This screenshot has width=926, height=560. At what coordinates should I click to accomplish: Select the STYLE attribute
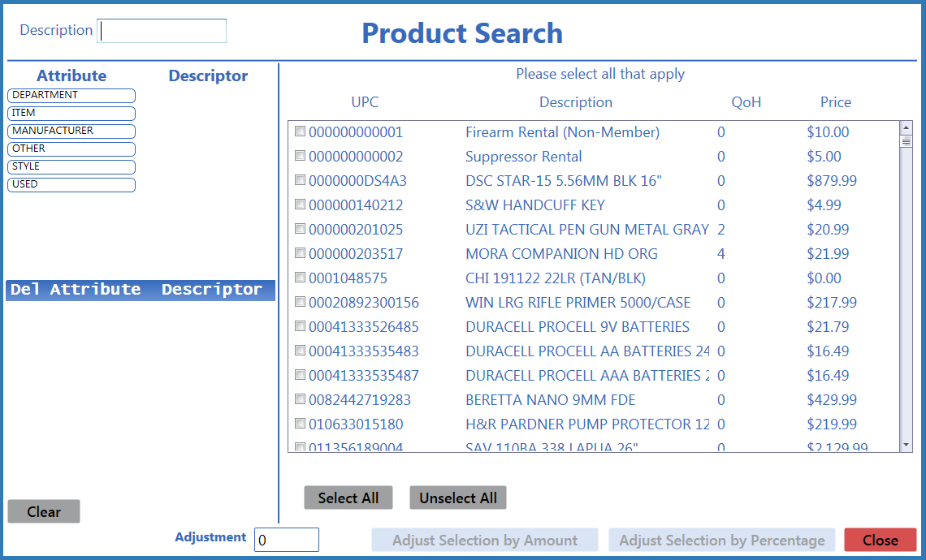(71, 167)
